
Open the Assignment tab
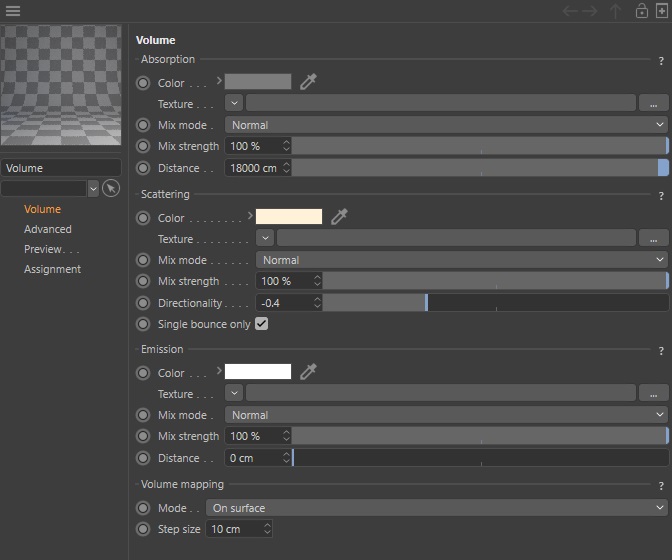[52, 269]
